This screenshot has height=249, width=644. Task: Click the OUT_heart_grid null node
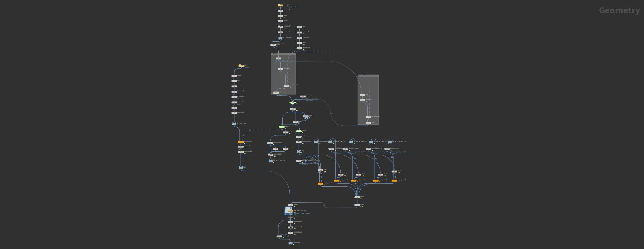pos(280,38)
